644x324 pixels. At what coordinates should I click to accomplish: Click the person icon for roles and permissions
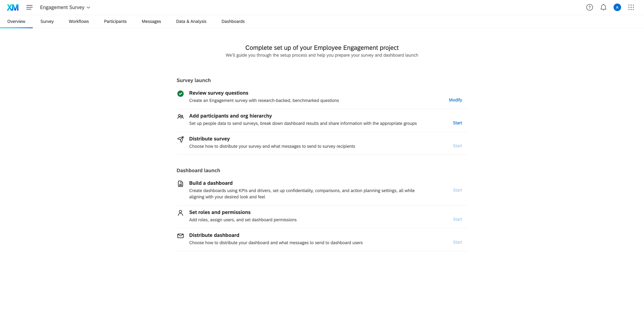pos(181,213)
